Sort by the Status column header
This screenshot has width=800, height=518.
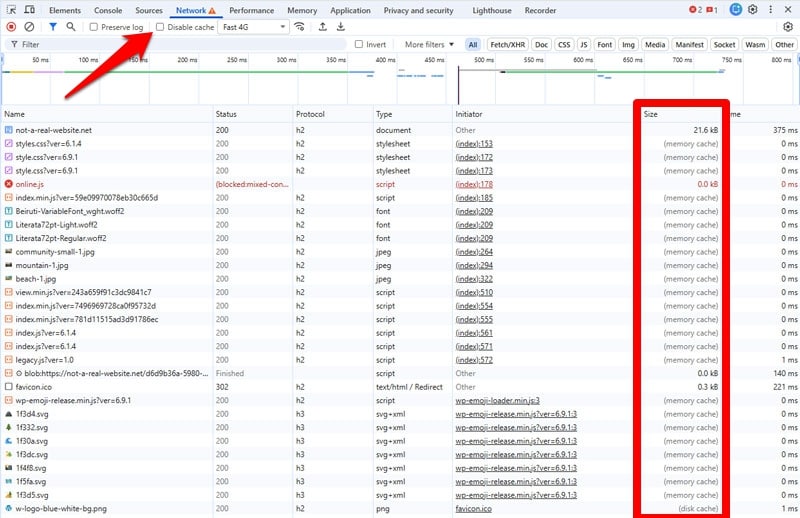point(253,114)
